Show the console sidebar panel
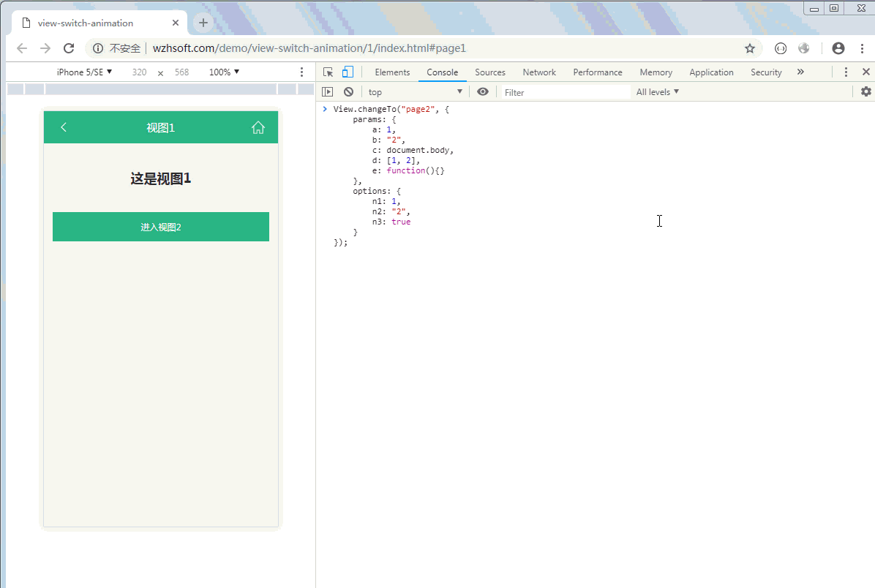This screenshot has height=588, width=875. (x=328, y=91)
